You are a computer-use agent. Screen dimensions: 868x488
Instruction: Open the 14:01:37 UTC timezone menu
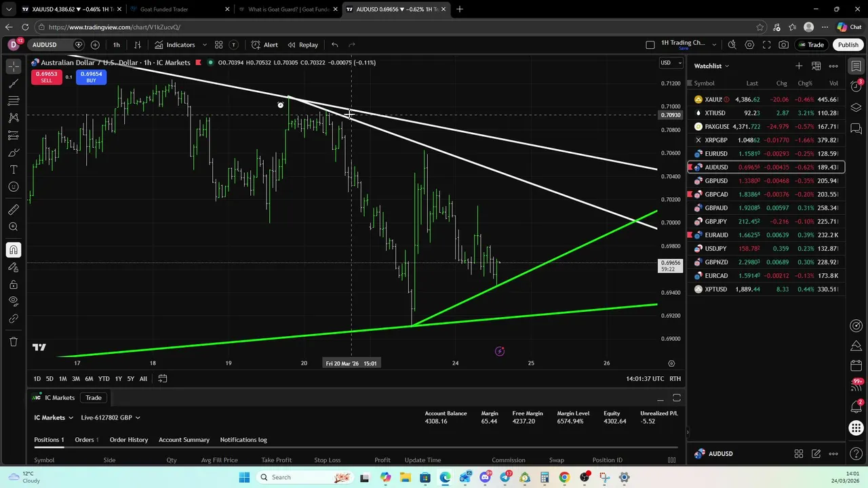click(645, 379)
